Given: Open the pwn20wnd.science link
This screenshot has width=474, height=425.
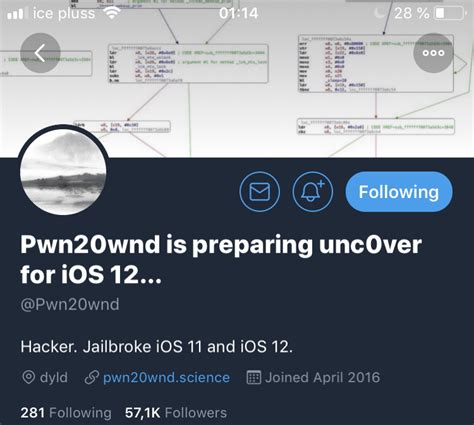Looking at the screenshot, I should tap(166, 377).
